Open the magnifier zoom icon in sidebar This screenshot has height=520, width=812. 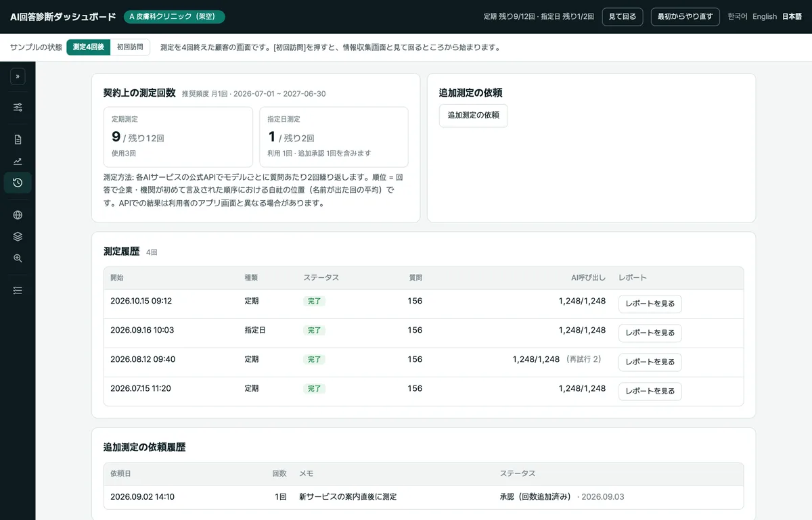[x=18, y=258]
